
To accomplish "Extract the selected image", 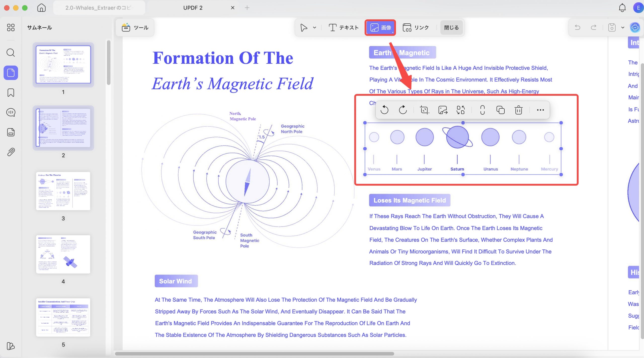I will click(x=443, y=110).
